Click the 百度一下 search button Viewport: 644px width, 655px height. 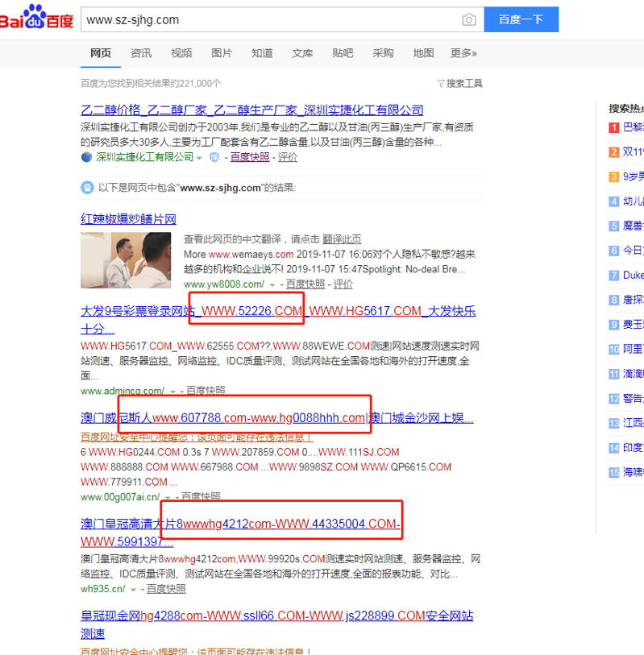click(521, 19)
